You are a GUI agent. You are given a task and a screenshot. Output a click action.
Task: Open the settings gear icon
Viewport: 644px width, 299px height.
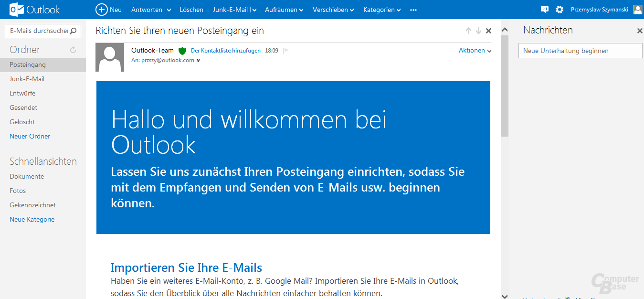click(x=560, y=10)
